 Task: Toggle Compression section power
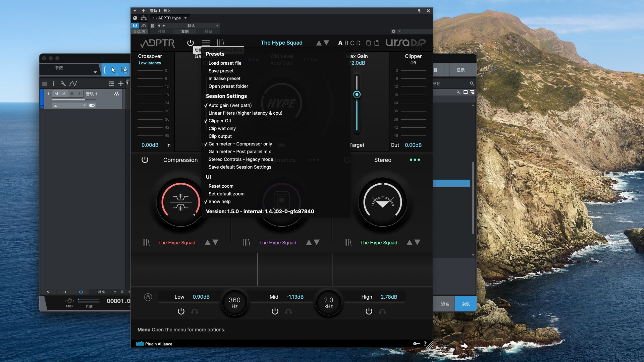coord(145,160)
